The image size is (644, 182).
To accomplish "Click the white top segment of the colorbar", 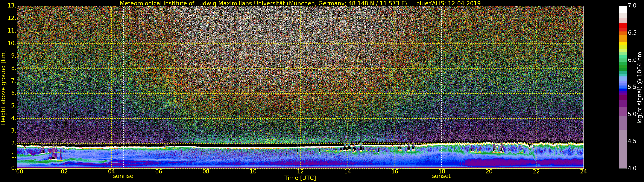I will click(623, 9).
